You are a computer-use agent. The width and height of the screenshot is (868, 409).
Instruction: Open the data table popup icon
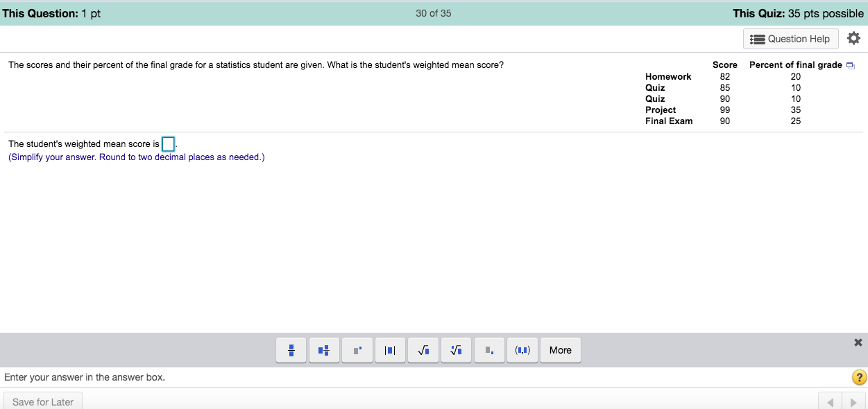851,66
